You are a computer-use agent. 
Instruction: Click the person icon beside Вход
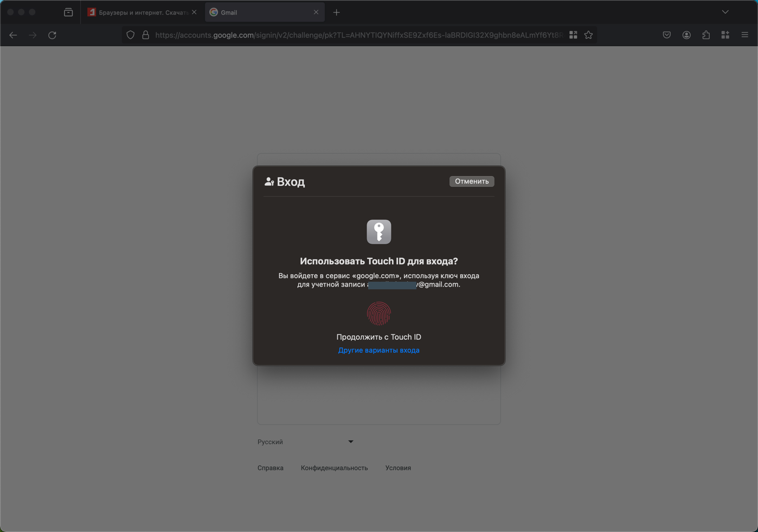(x=269, y=181)
